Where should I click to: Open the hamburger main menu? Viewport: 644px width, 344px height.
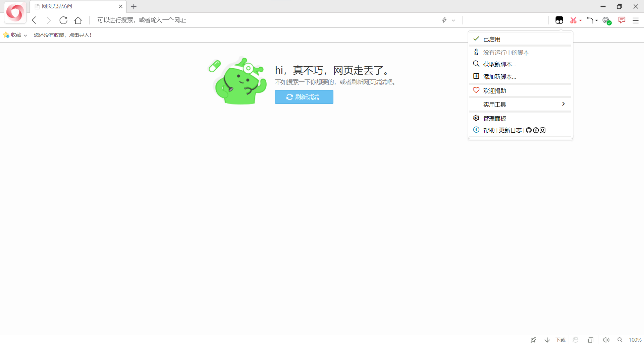(636, 20)
